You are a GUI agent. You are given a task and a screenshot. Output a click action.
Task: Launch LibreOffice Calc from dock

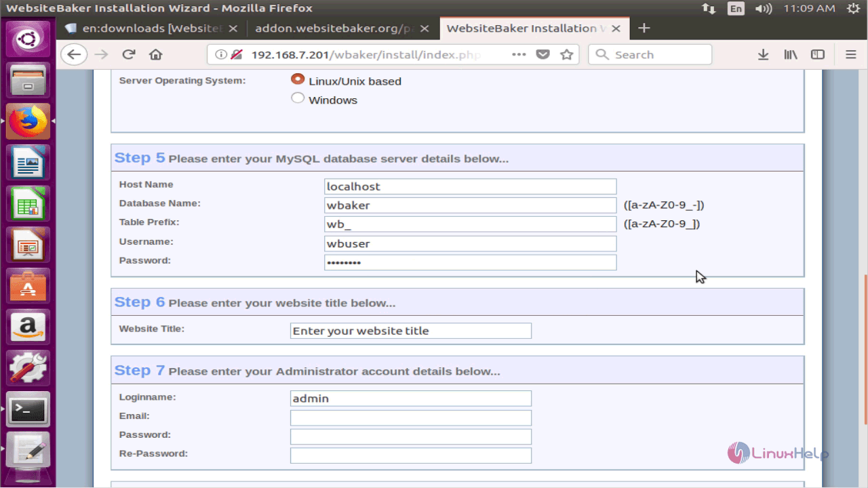[28, 205]
